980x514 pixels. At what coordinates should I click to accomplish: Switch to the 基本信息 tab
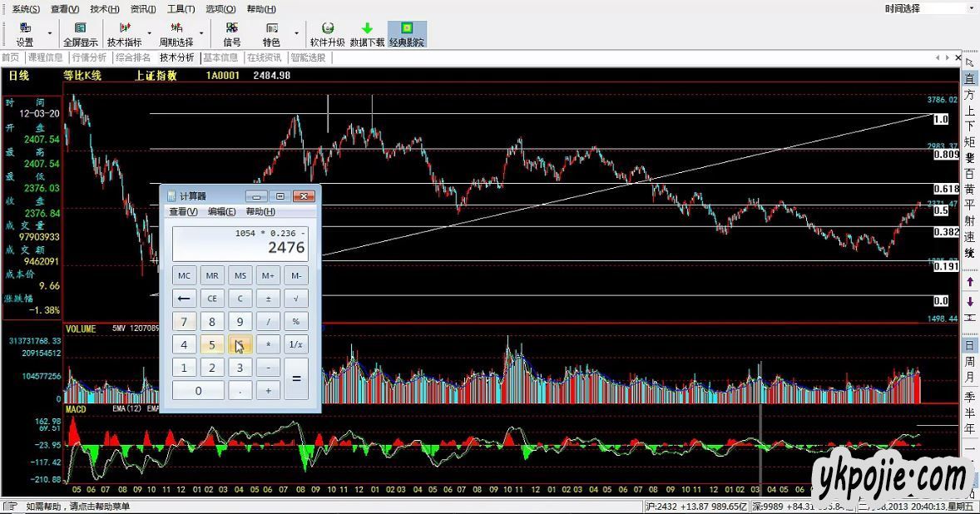[222, 57]
